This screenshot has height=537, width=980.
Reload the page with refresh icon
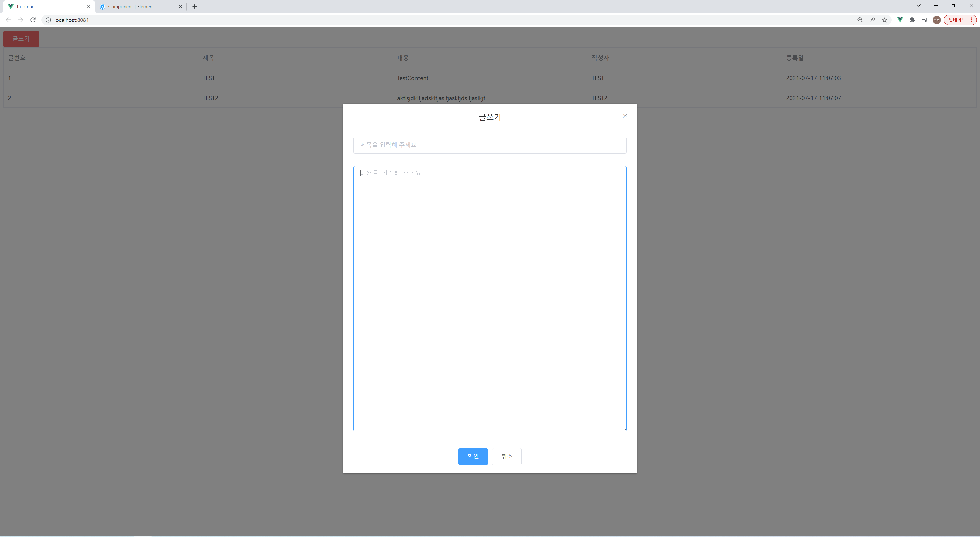tap(33, 20)
